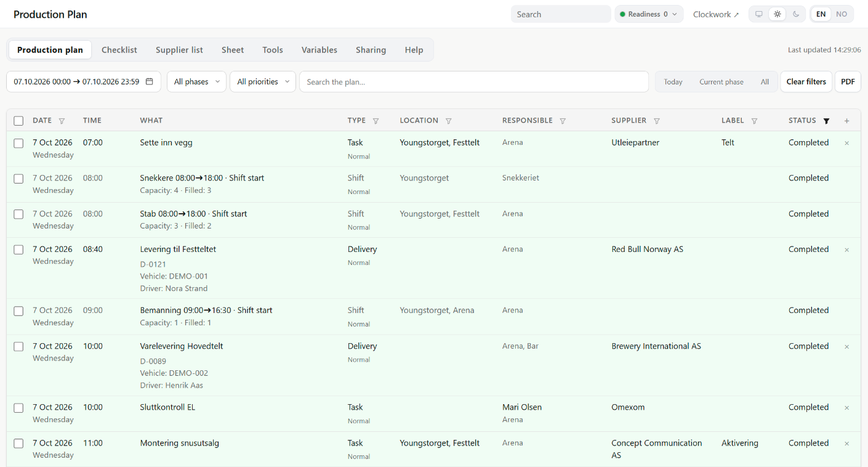Click the Search the plan field
The width and height of the screenshot is (868, 467).
tap(474, 81)
